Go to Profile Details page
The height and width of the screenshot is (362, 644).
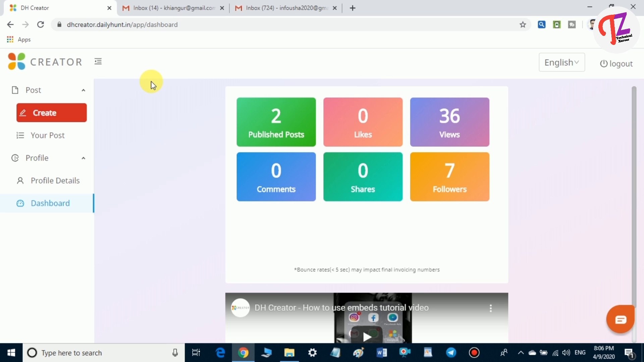coord(55,181)
